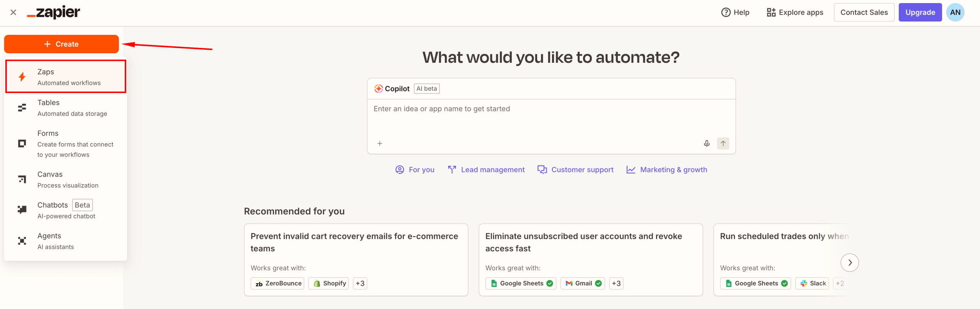
Task: Select the Lead management category
Action: tap(486, 170)
